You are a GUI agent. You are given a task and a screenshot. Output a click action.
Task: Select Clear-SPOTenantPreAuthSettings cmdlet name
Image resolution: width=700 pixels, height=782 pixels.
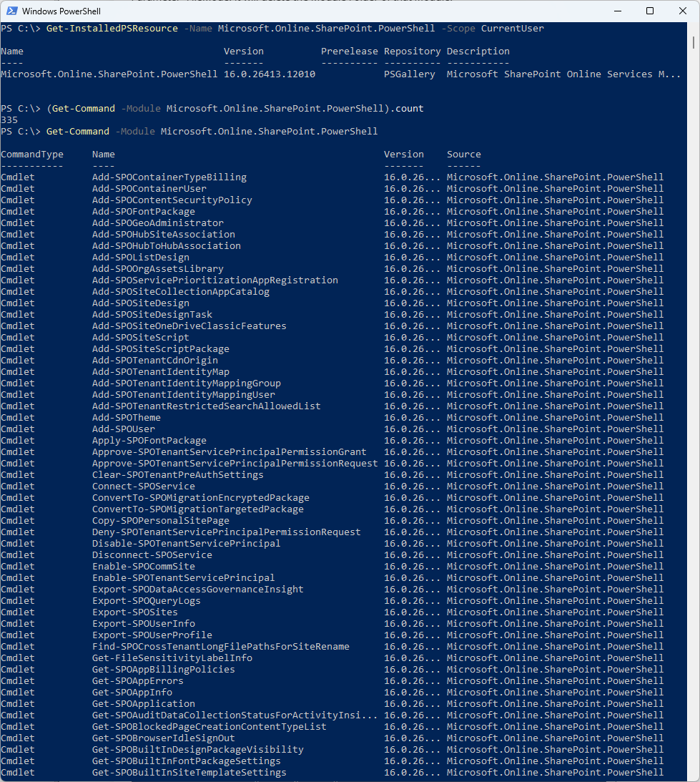[x=178, y=475]
